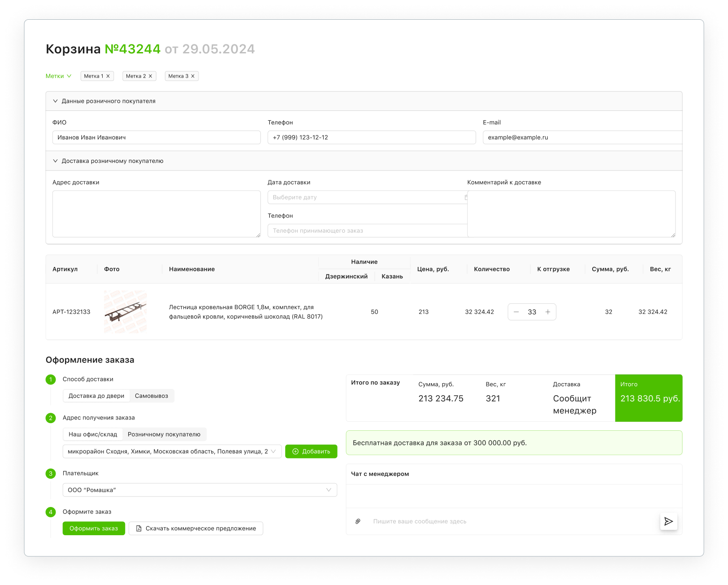Open calendar icon in delivery date field

point(466,197)
